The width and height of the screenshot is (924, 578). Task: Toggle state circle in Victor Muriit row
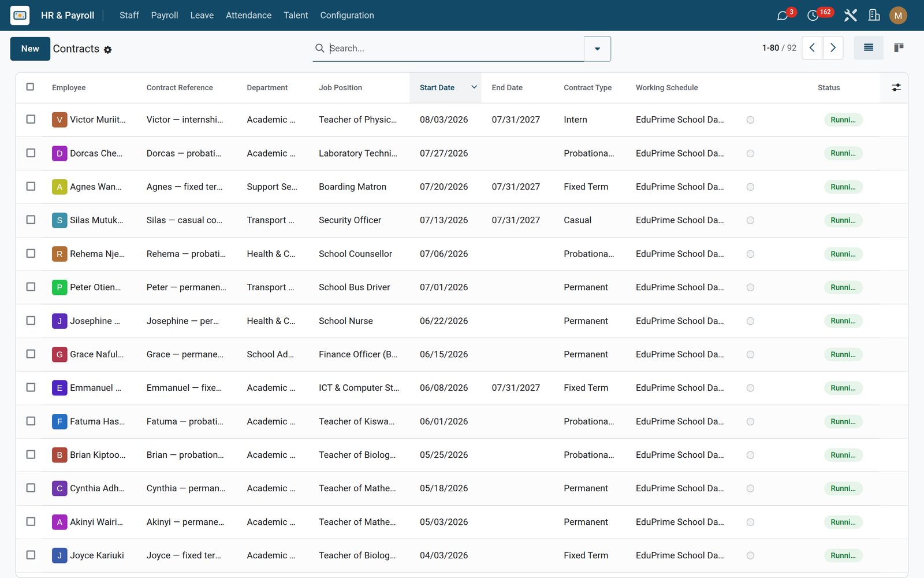point(750,120)
